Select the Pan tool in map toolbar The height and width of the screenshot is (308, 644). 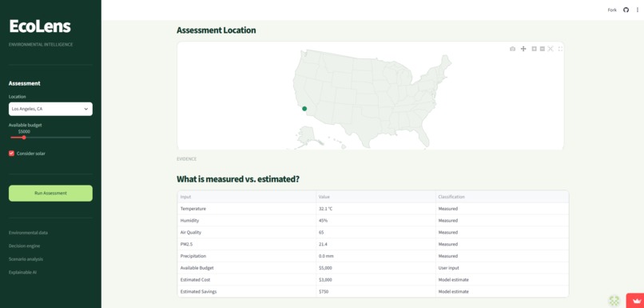(523, 49)
